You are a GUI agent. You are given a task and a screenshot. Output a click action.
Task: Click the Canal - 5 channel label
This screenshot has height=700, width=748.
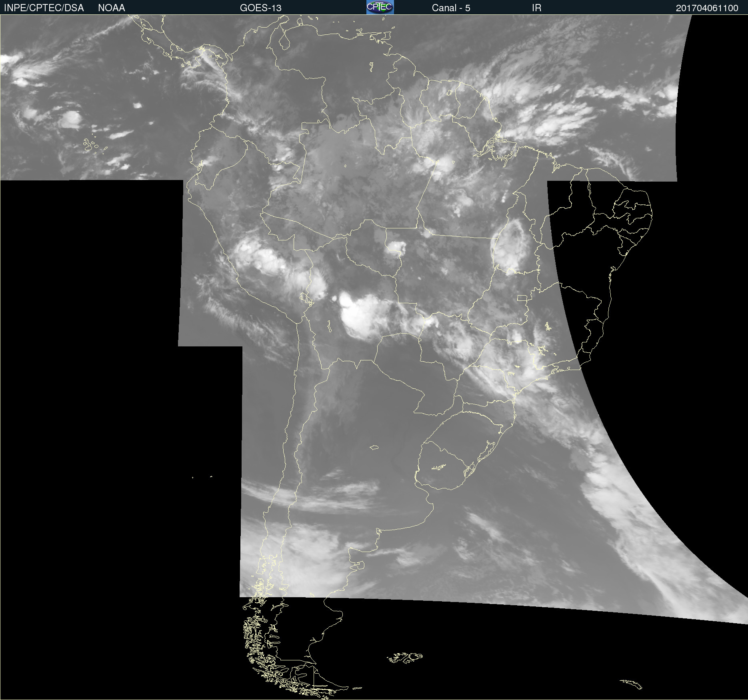(x=451, y=8)
